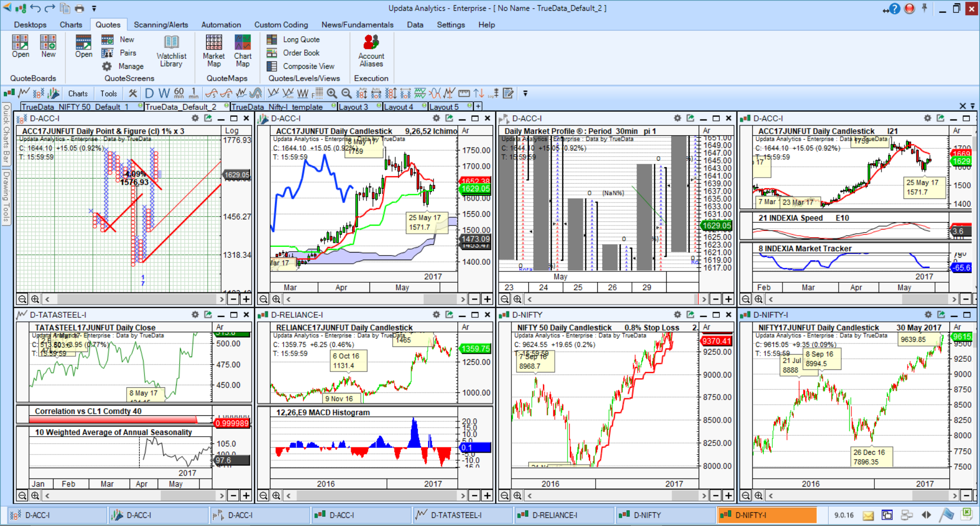Open QuoteBoards using the Open icon
This screenshot has width=980, height=526.
pyautogui.click(x=20, y=46)
